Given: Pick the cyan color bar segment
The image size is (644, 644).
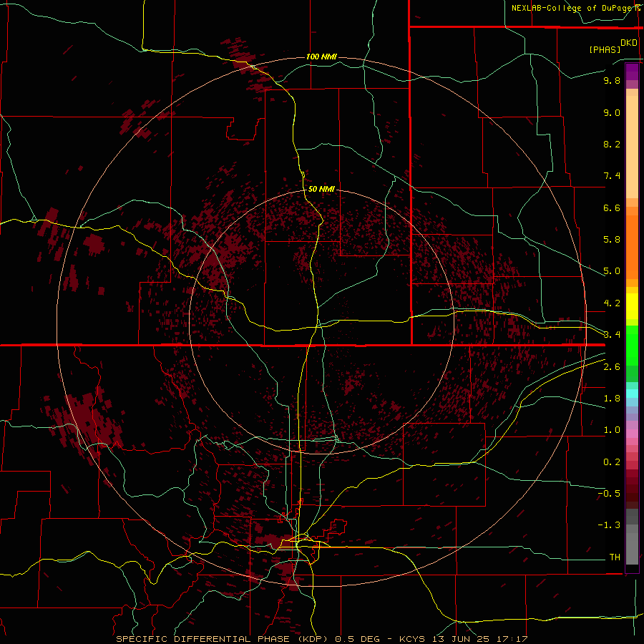Looking at the screenshot, I should coord(632,394).
